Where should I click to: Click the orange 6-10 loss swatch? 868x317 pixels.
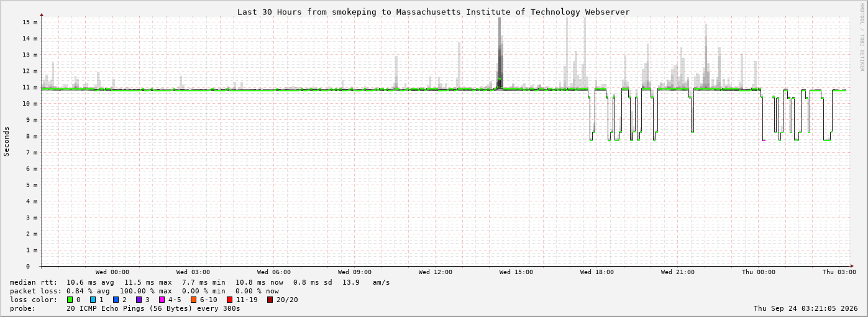(x=194, y=300)
